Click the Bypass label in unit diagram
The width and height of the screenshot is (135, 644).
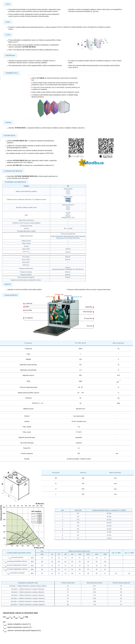point(27,307)
